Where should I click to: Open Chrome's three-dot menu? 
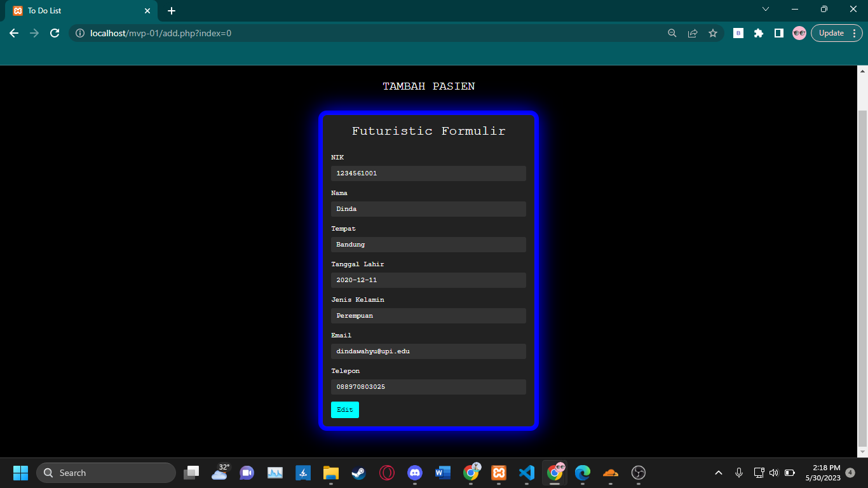pos(855,33)
